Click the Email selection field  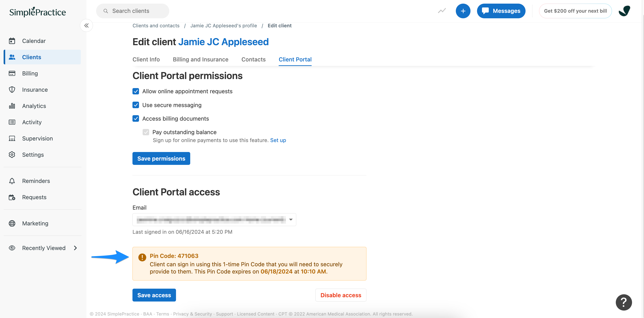coord(214,220)
